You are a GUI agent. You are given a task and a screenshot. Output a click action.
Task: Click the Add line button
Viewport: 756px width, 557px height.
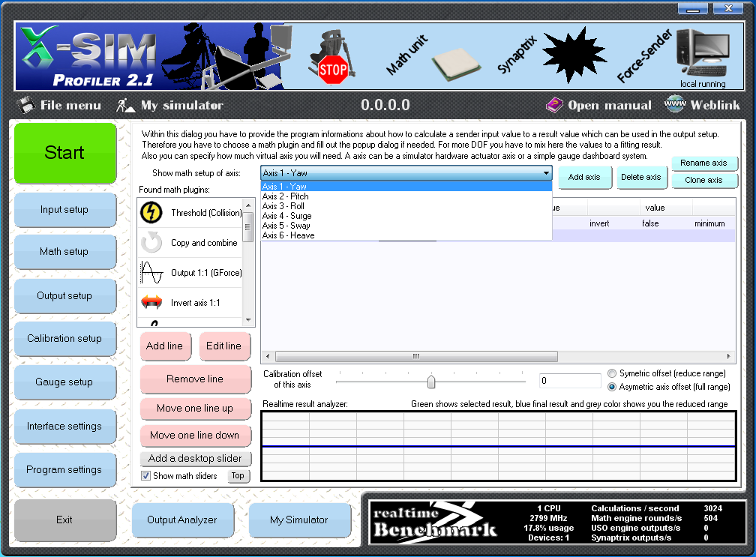tap(165, 346)
